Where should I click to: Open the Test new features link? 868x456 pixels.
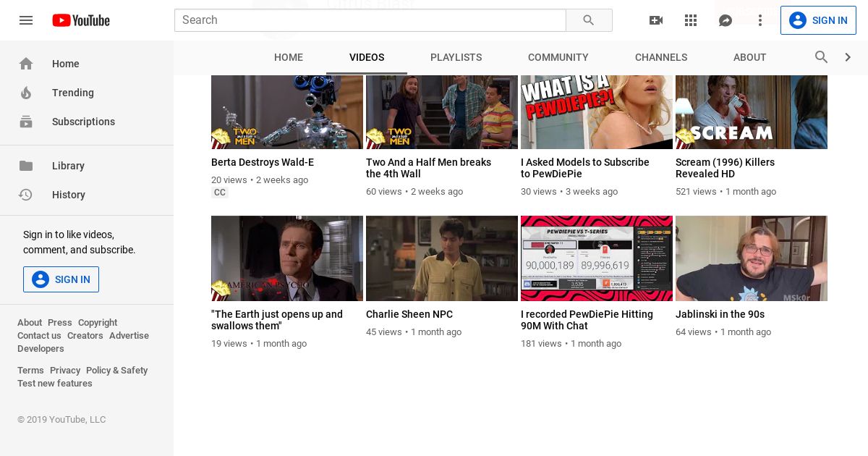tap(55, 384)
